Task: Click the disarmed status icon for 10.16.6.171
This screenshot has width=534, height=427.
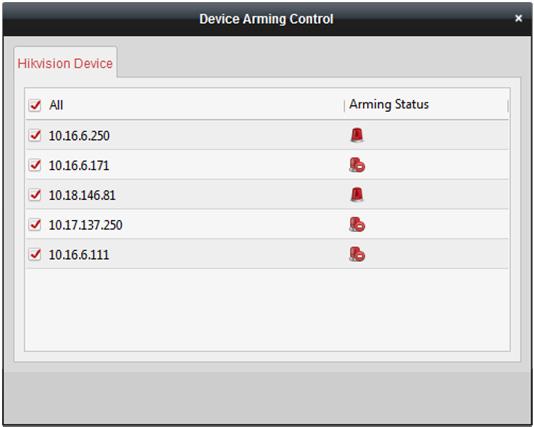Action: [x=357, y=165]
